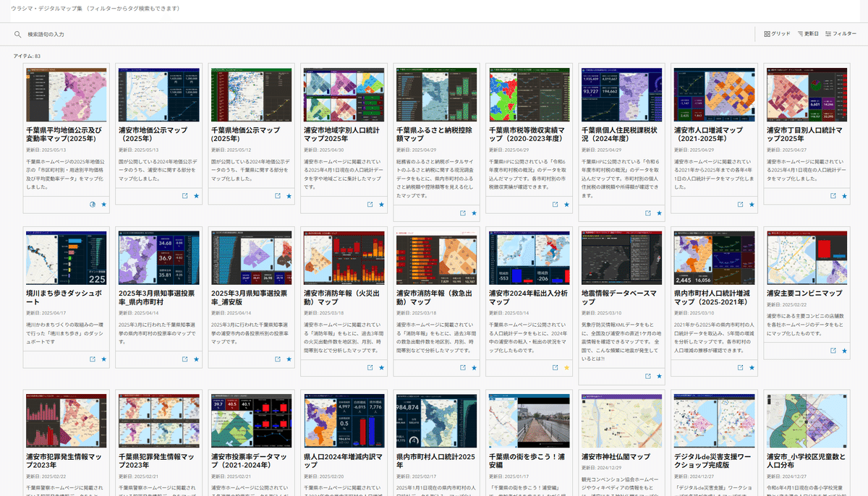Open icon on 地震情報データベースマップ card

pyautogui.click(x=648, y=376)
